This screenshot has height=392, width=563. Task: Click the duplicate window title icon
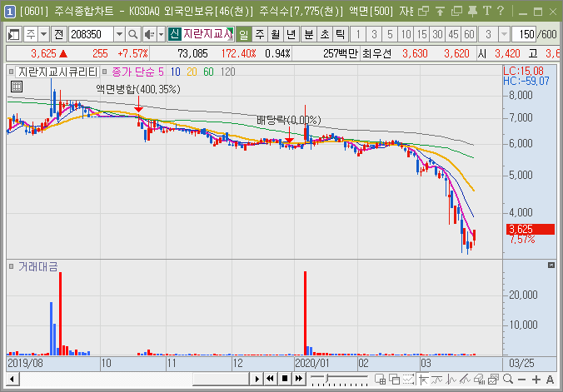click(x=456, y=12)
